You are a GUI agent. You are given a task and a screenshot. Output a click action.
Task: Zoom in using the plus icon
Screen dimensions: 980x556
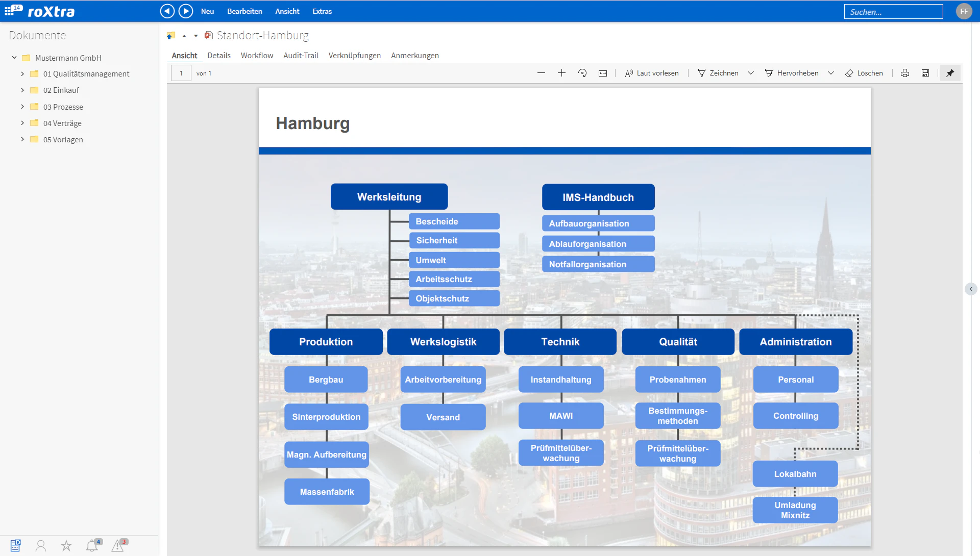tap(561, 73)
